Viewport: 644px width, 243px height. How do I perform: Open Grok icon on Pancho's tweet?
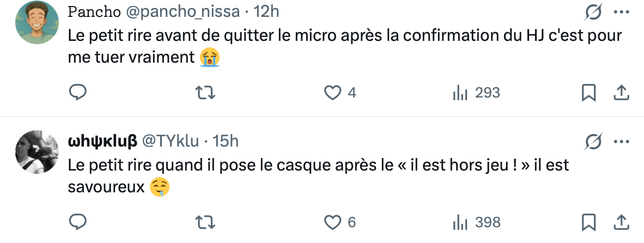point(592,13)
